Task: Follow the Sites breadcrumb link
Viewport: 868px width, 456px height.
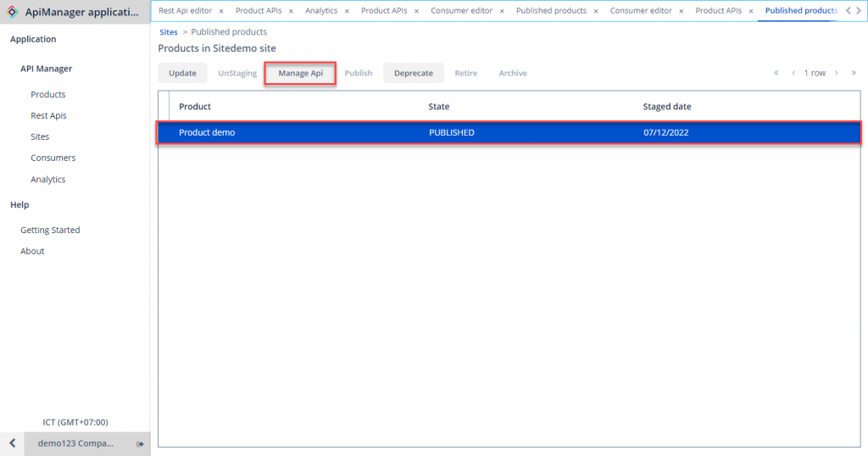Action: tap(169, 32)
